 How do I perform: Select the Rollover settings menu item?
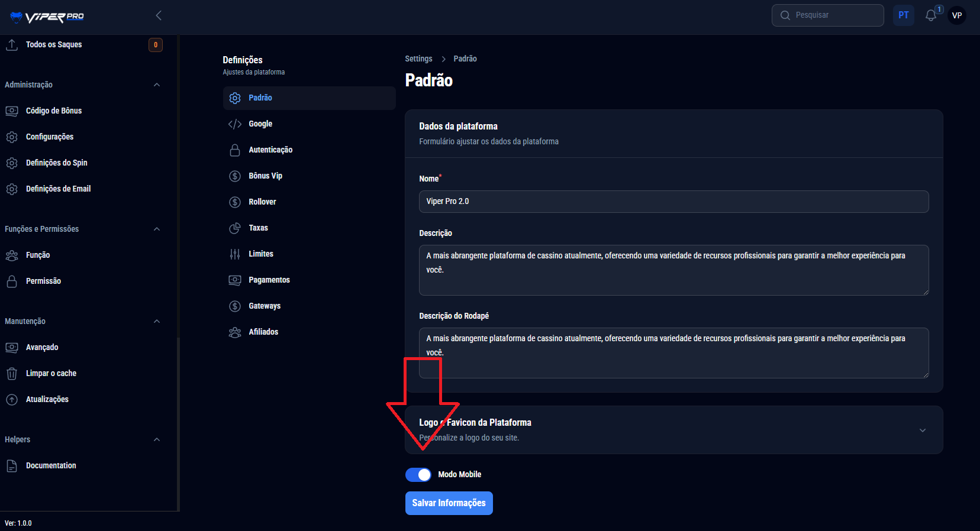coord(262,202)
